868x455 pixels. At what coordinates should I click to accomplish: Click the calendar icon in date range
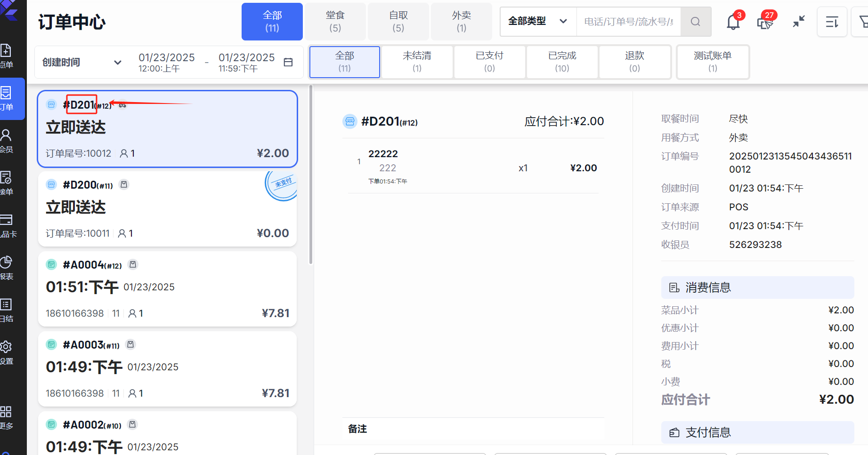pyautogui.click(x=289, y=62)
